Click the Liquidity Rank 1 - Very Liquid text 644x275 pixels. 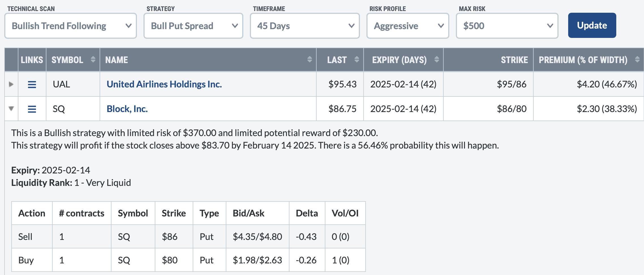click(x=71, y=182)
